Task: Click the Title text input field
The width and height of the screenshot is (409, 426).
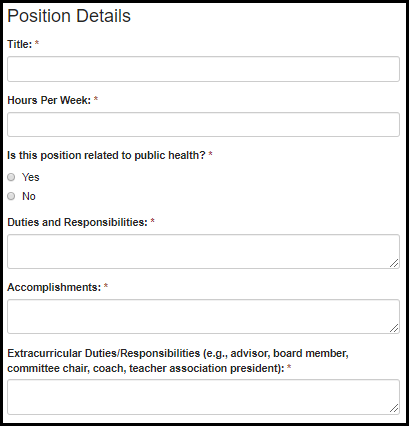Action: pos(203,69)
